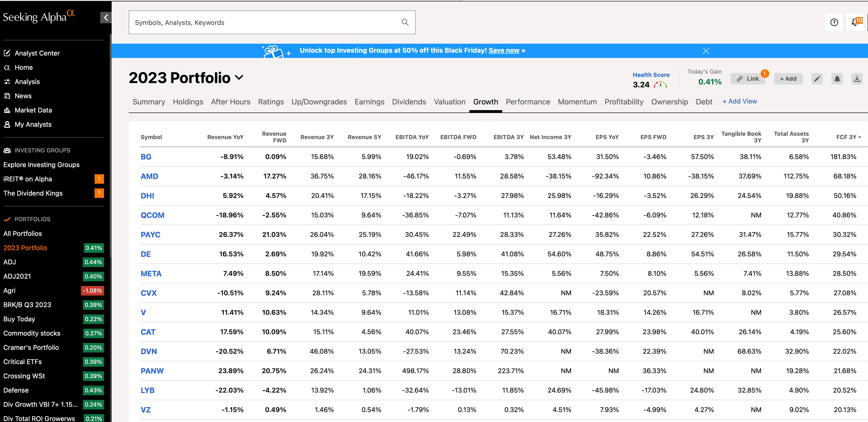The image size is (868, 422).
Task: Collapse the sidebar with the chevron button
Action: point(106,18)
